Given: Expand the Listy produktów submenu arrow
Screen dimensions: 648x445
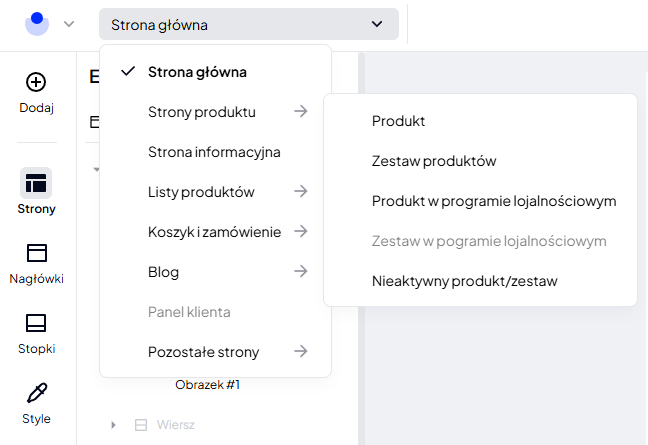Looking at the screenshot, I should 300,192.
